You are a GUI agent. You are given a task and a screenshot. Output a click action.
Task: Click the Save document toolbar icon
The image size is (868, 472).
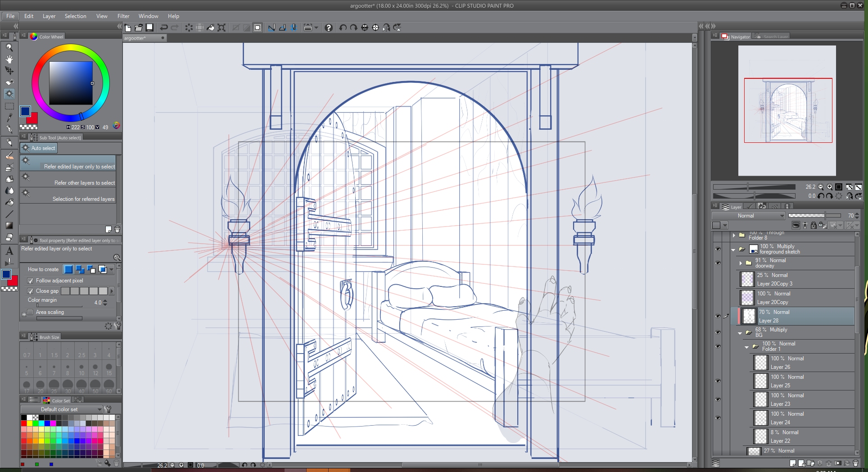click(x=149, y=27)
